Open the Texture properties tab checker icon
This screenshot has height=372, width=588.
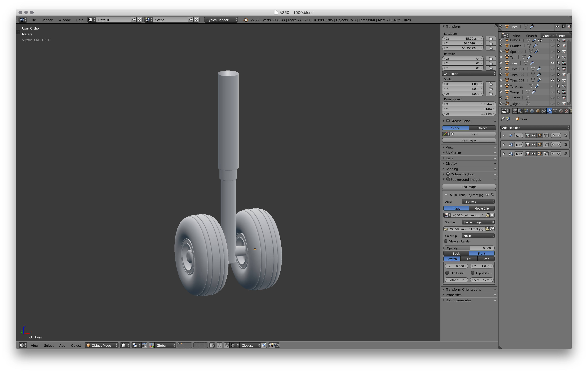[567, 111]
